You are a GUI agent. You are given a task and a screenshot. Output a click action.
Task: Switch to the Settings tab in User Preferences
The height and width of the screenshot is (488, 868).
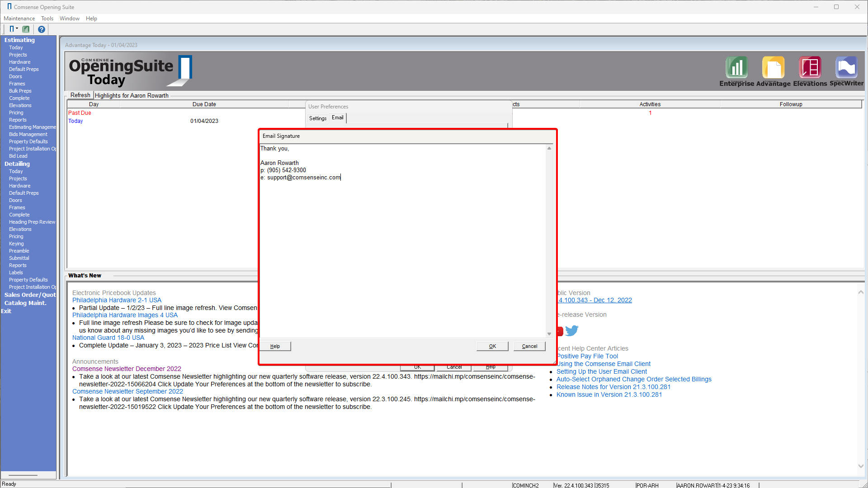point(318,118)
